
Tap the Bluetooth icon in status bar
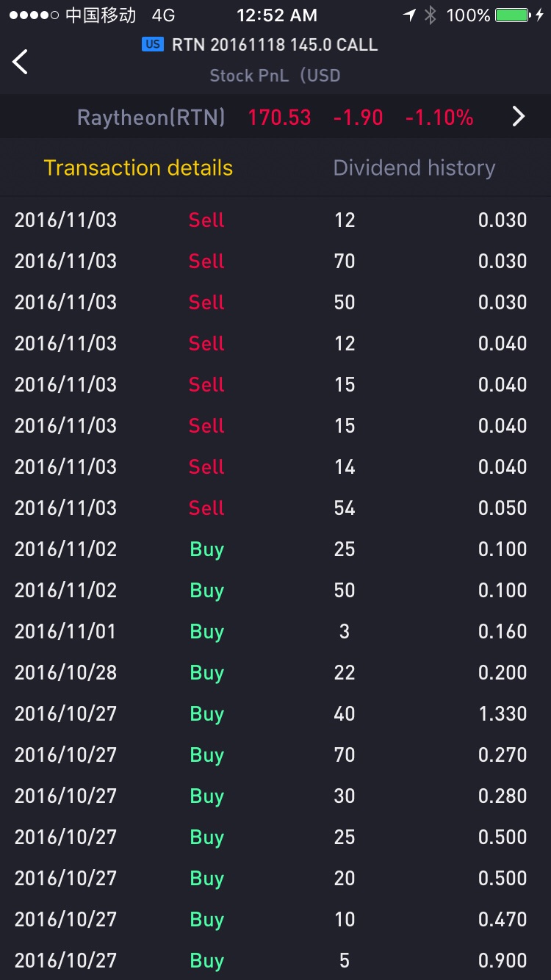tap(431, 15)
